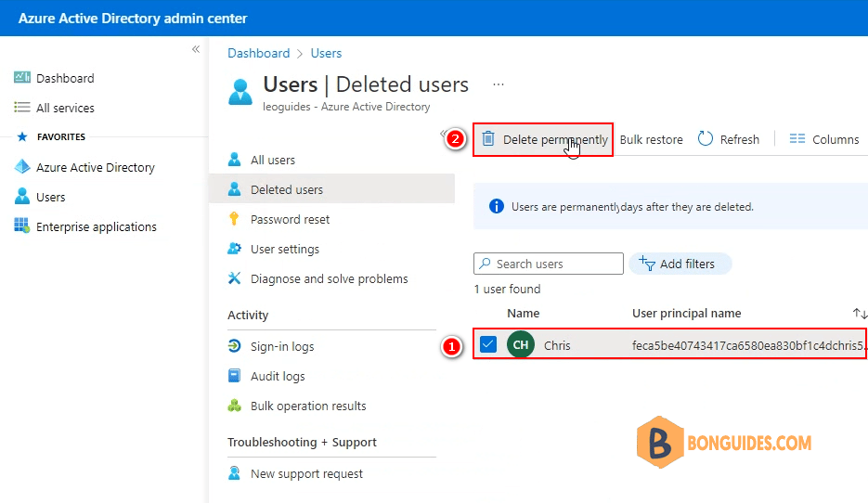Collapse the left sidebar with double chevron
The width and height of the screenshot is (868, 503).
tap(196, 49)
